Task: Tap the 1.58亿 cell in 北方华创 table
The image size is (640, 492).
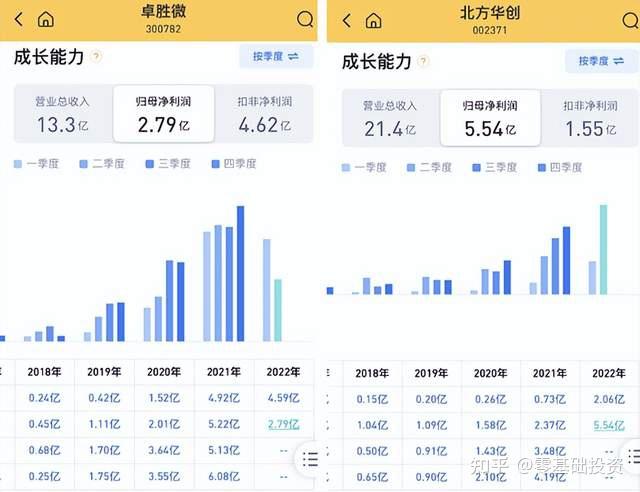Action: click(491, 425)
